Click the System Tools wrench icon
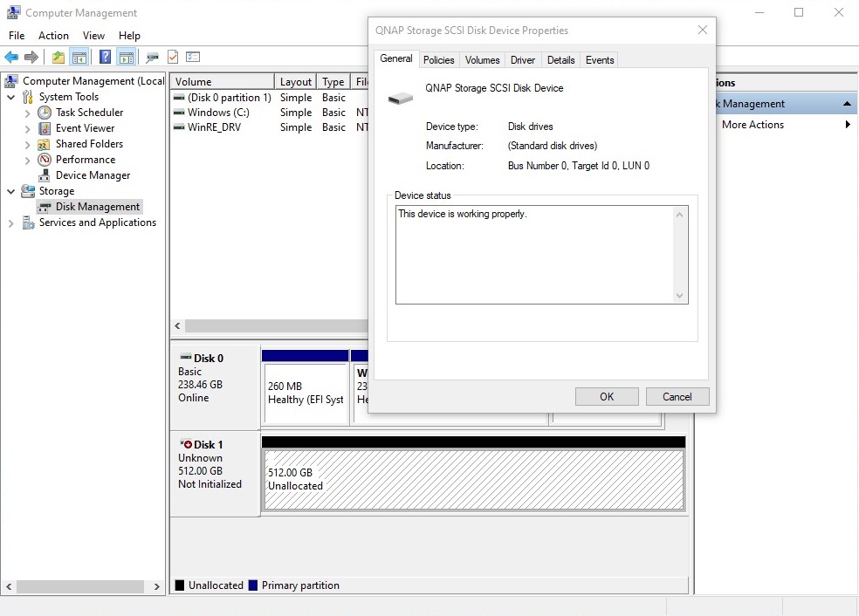This screenshot has height=616, width=859. pos(28,97)
